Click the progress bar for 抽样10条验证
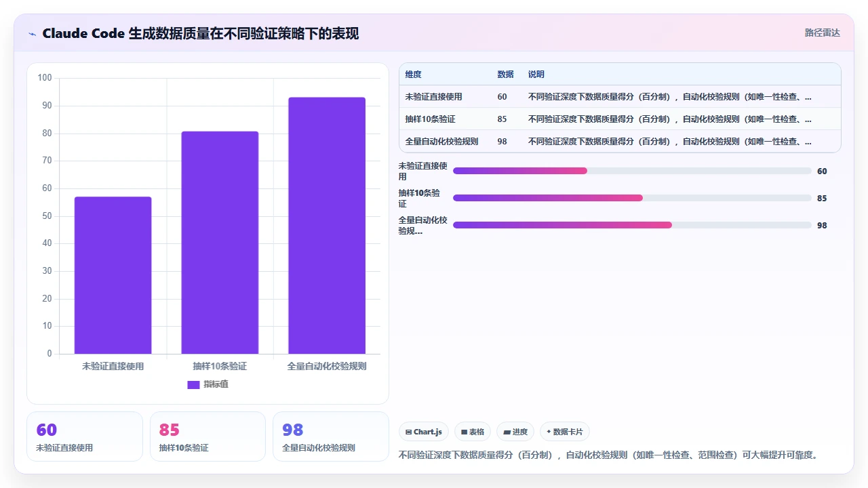Image resolution: width=868 pixels, height=488 pixels. [x=632, y=198]
